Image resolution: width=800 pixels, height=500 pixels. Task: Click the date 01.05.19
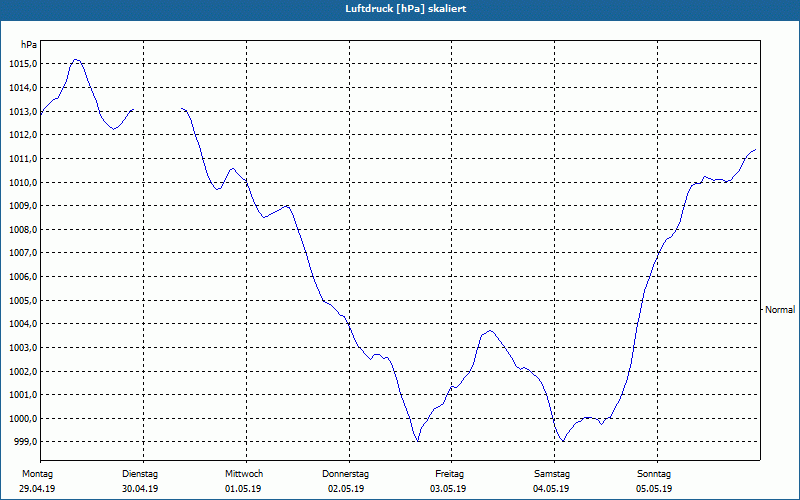point(243,489)
